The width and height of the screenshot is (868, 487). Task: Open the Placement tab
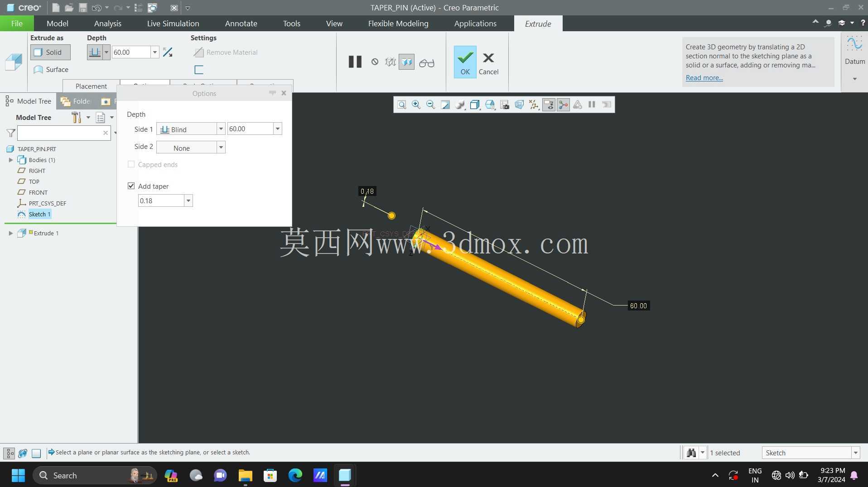(x=91, y=86)
